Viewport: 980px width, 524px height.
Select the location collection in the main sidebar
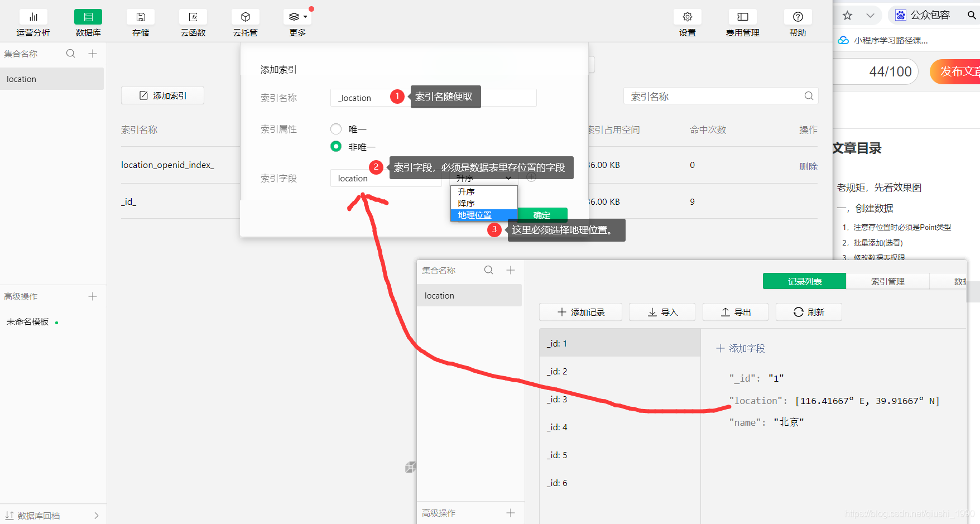[52, 79]
